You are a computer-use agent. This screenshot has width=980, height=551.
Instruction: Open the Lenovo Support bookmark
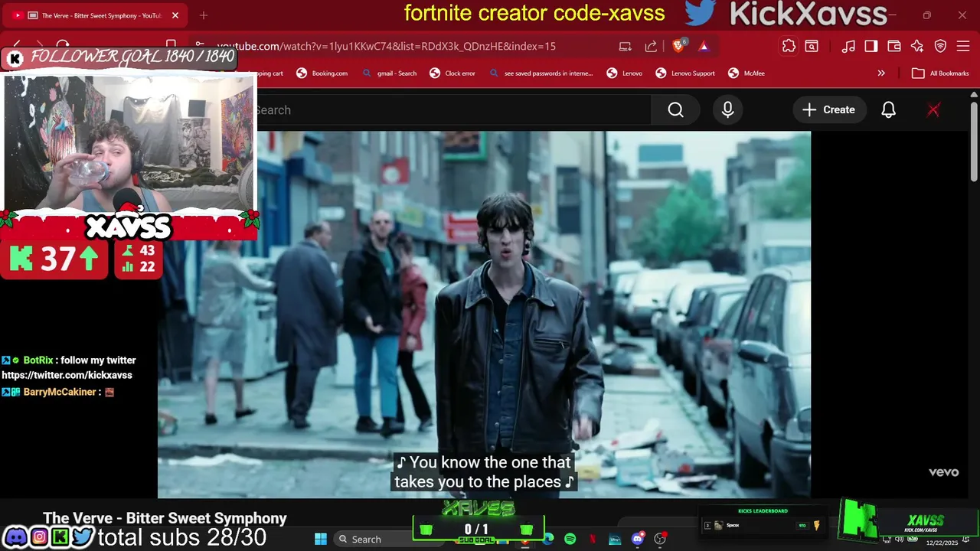685,73
